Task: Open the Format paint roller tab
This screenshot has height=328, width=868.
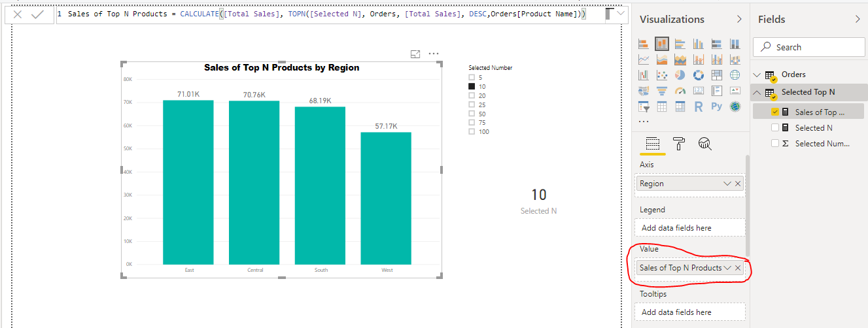Action: click(x=679, y=144)
